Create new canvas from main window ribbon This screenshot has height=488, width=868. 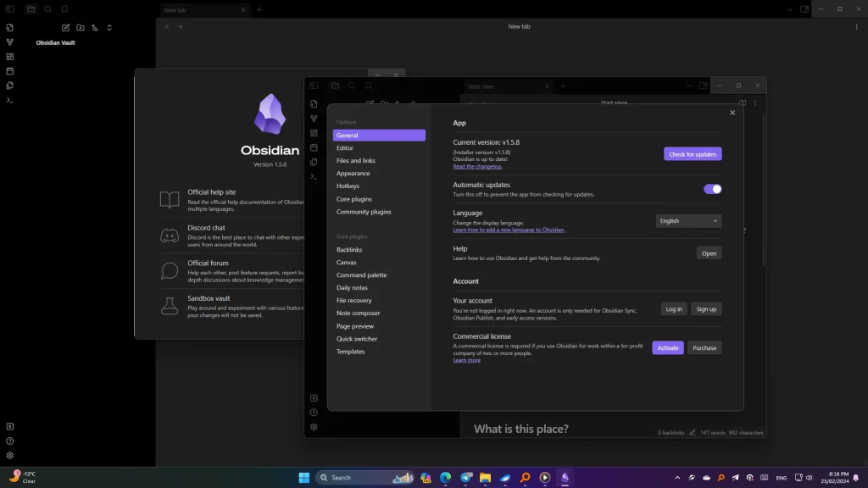point(10,57)
